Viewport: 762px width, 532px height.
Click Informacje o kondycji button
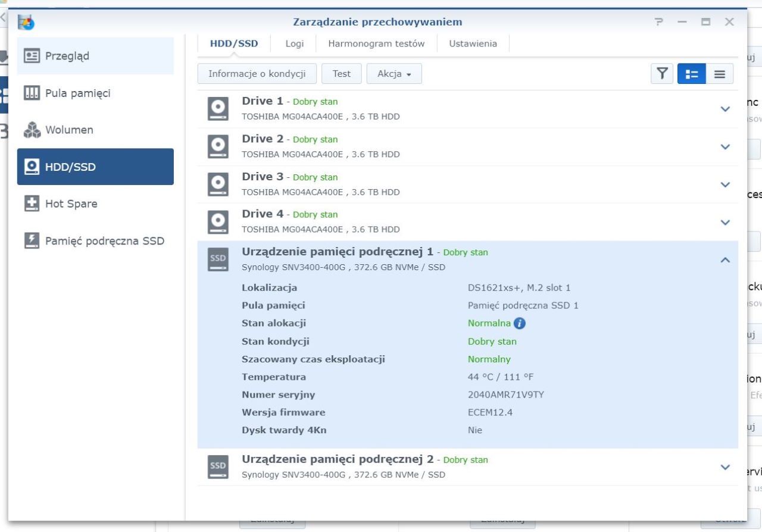pyautogui.click(x=257, y=74)
